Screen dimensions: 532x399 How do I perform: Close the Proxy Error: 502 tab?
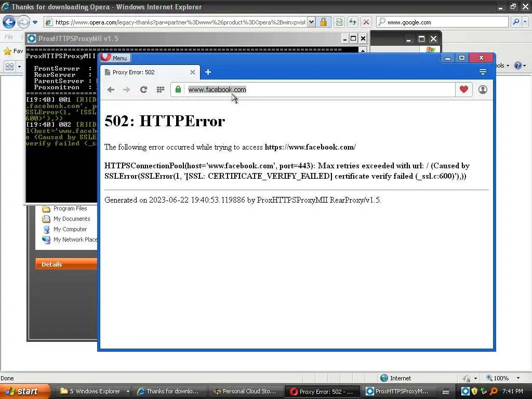[x=193, y=72]
